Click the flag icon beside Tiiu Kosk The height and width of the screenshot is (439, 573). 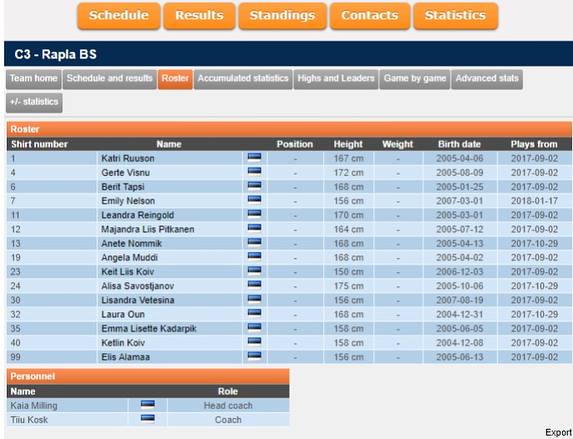[148, 419]
